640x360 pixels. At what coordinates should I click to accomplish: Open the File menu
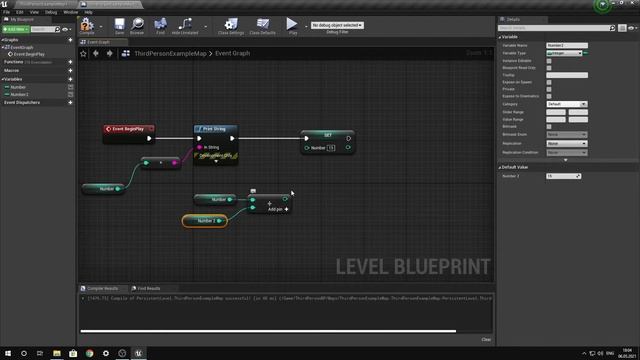tap(7, 12)
